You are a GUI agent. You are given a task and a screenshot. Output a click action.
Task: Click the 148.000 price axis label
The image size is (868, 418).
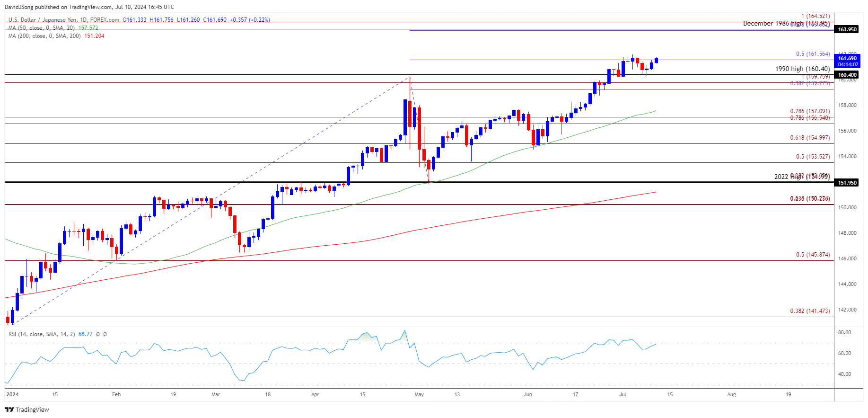(x=847, y=233)
